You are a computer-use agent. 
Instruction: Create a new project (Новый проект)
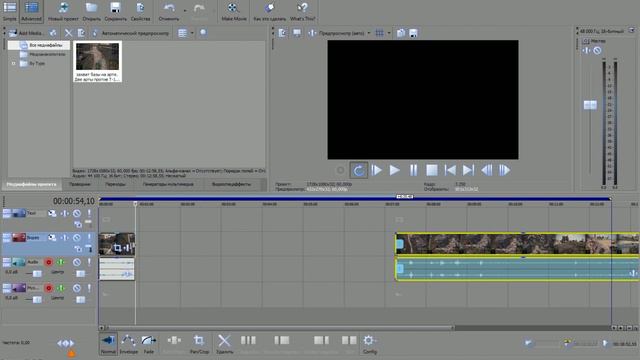(63, 11)
